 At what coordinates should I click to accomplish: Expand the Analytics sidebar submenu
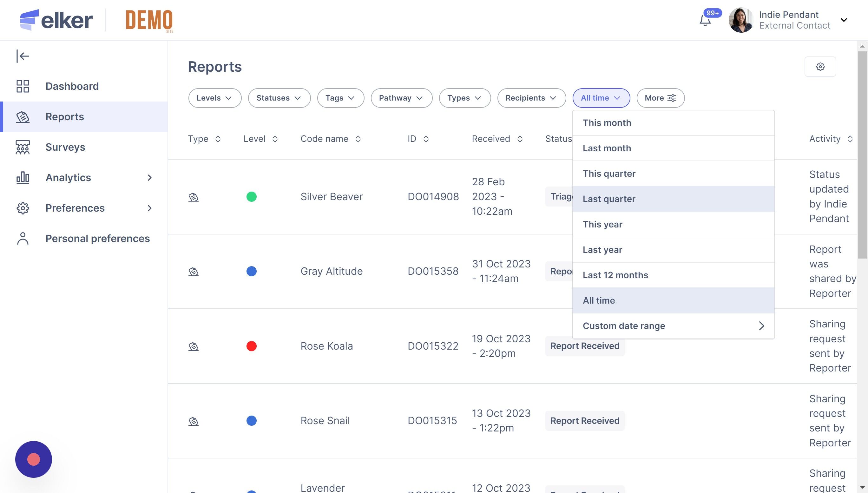(x=149, y=177)
